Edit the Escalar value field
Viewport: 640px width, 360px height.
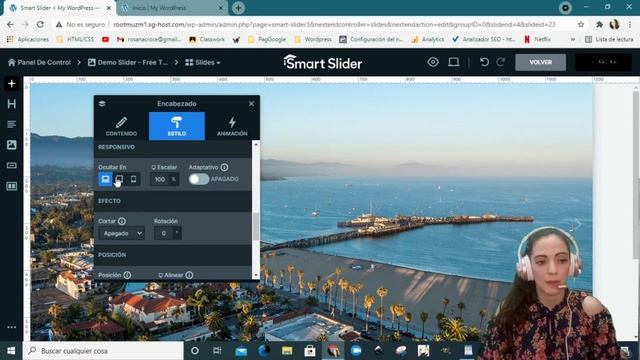[x=160, y=179]
